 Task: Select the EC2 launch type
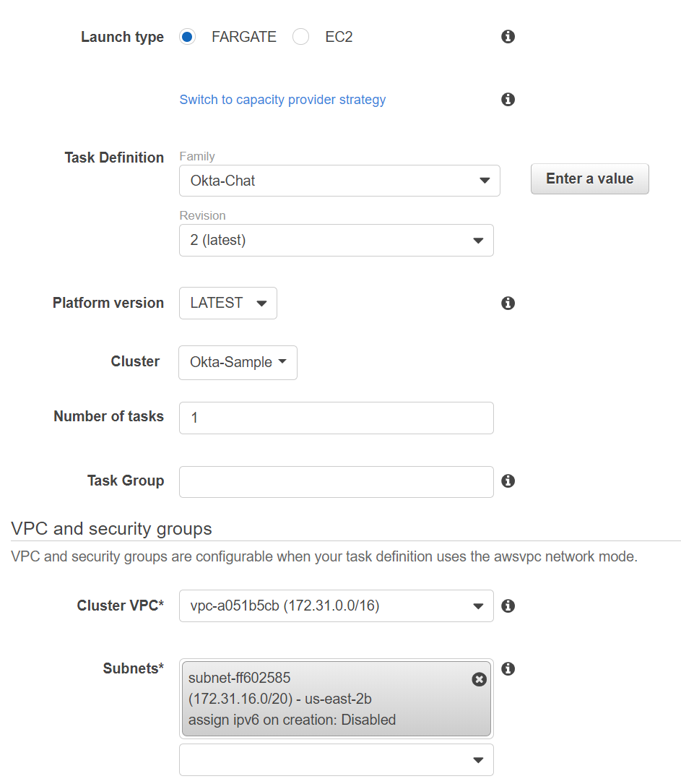click(x=301, y=37)
